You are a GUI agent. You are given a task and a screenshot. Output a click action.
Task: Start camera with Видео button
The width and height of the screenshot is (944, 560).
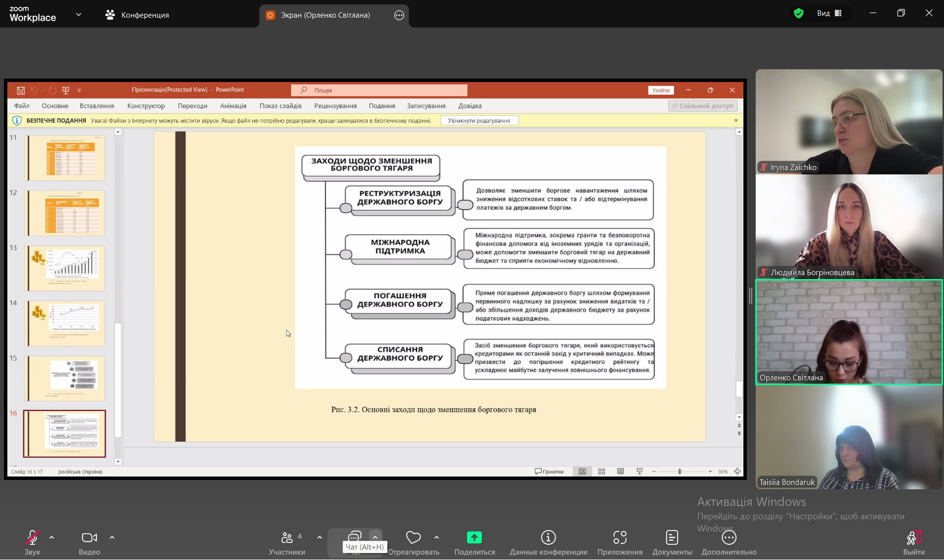tap(89, 538)
